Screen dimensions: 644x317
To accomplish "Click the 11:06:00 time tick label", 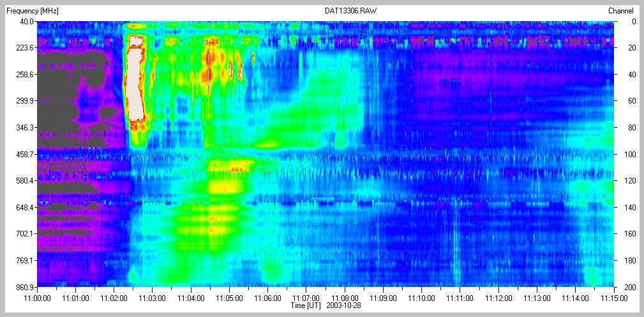I will click(x=268, y=298).
